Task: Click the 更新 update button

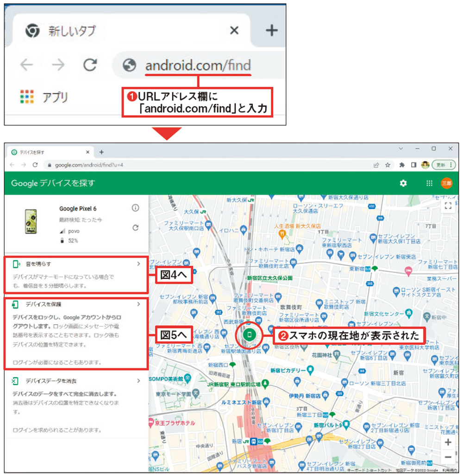Action: [x=444, y=165]
